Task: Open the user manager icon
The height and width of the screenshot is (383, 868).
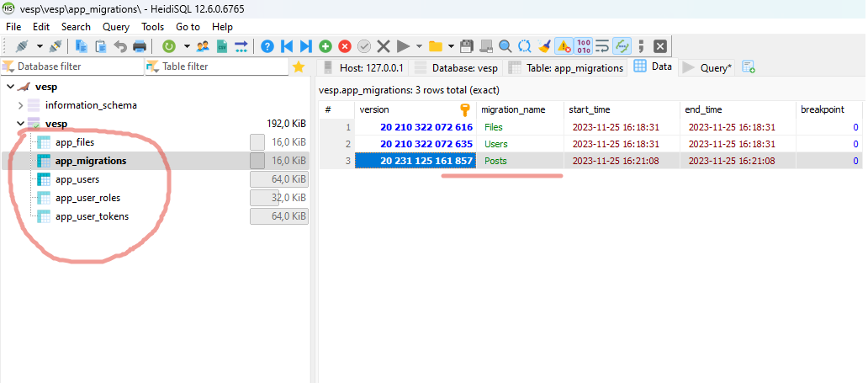Action: point(203,46)
